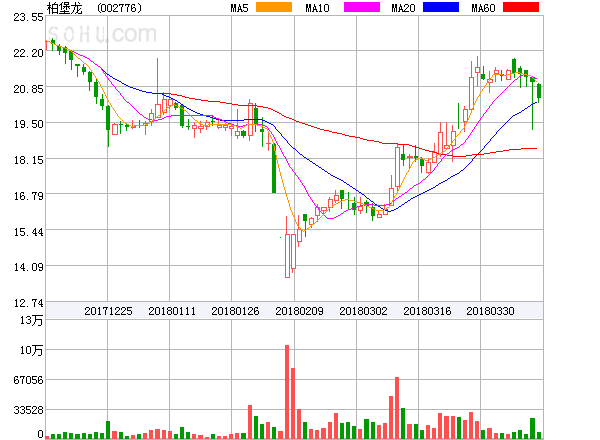Viewport: 600px width, 440px height.
Task: Click the 20180209 date label
Action: pos(299,311)
